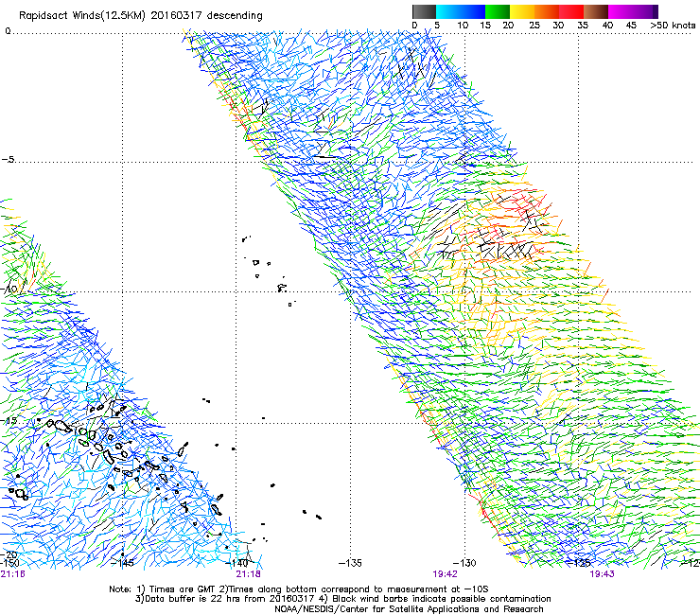This screenshot has width=700, height=615.
Task: Click the green 15-20 knots legend segment
Action: (x=498, y=11)
